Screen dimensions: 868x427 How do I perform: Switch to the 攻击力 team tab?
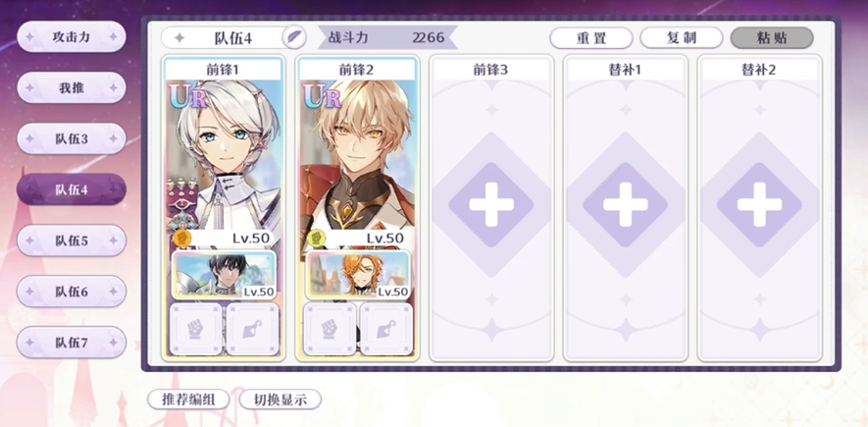[72, 37]
